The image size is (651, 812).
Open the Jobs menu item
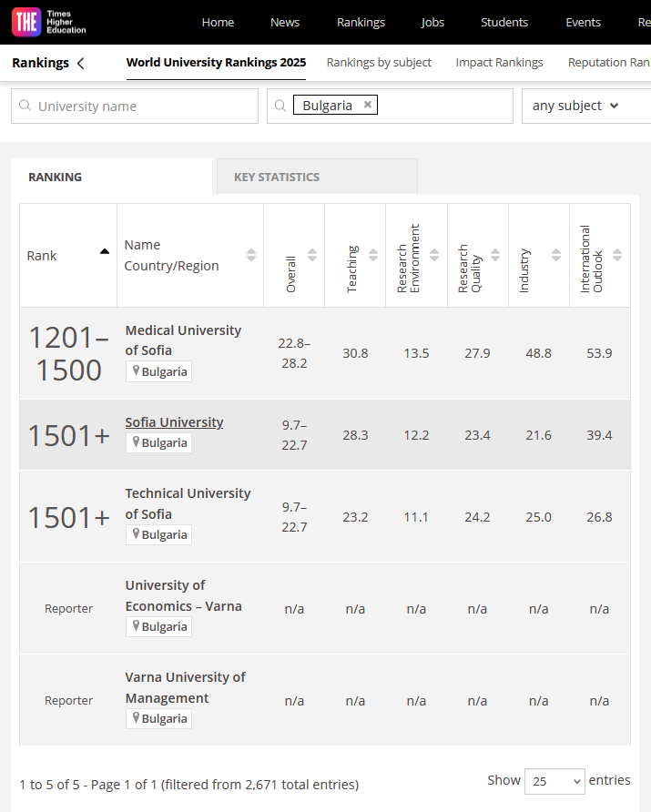433,22
